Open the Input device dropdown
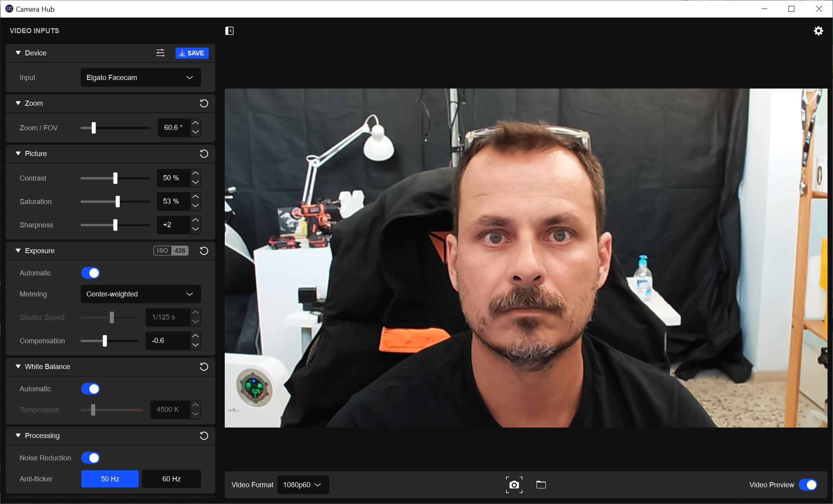The width and height of the screenshot is (833, 504). pyautogui.click(x=140, y=78)
